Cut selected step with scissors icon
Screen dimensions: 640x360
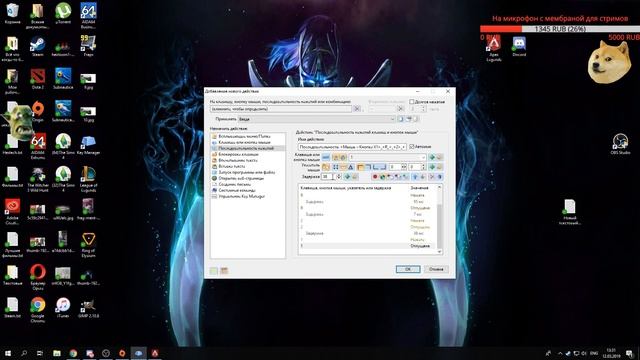[x=432, y=176]
